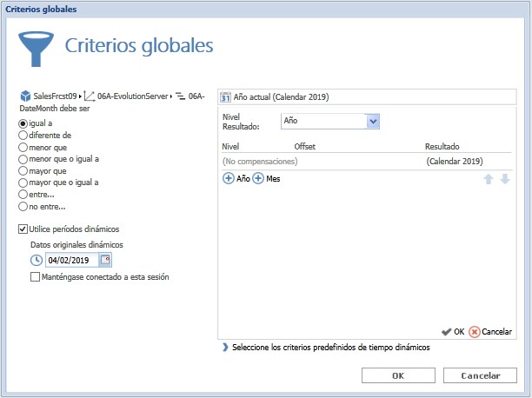
Task: Choose the 'menor que' radio option
Action: pos(23,147)
